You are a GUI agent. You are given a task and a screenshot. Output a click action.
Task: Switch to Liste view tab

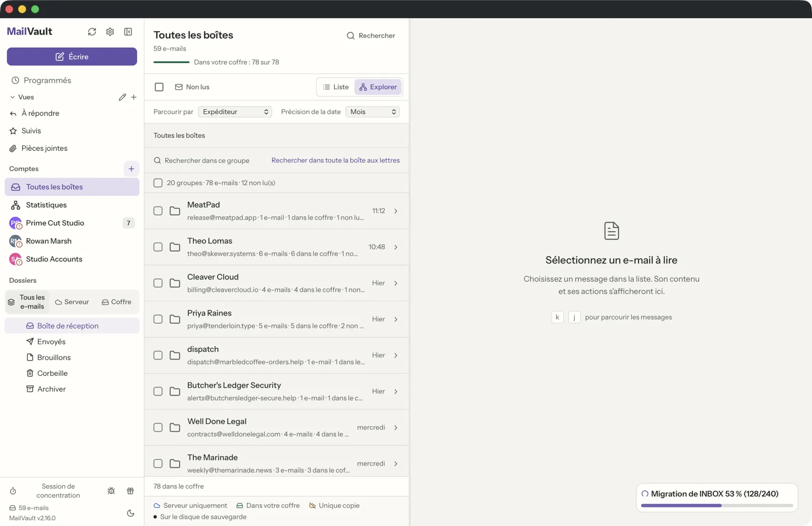point(336,87)
